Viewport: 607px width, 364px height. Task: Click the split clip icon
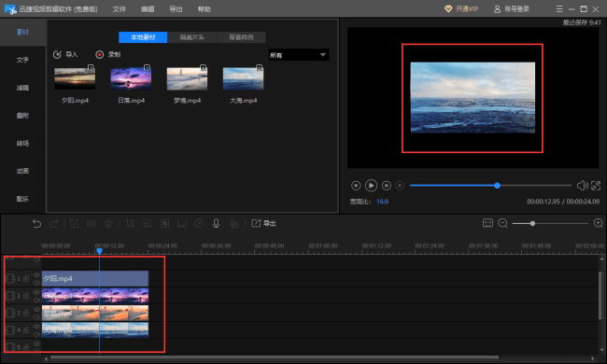coord(92,224)
